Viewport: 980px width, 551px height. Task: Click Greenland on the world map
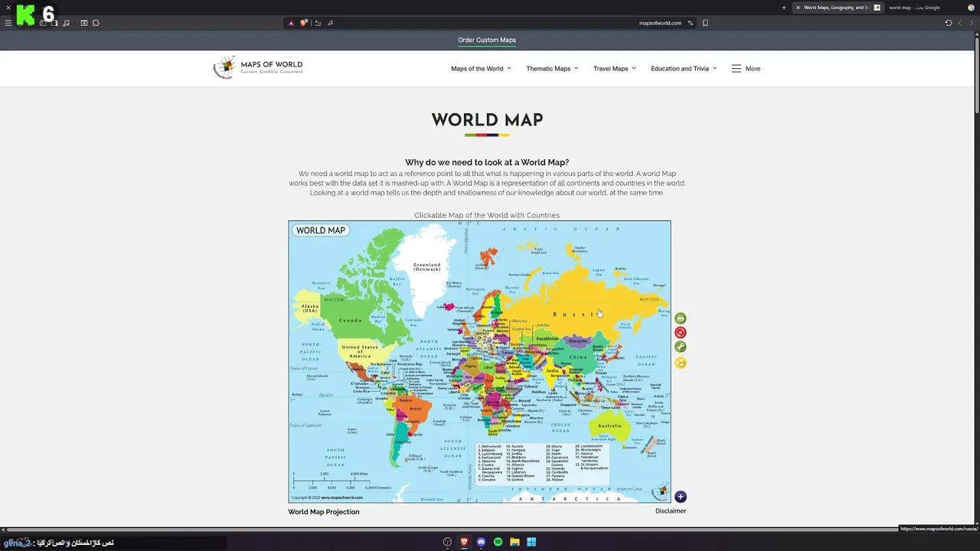click(426, 267)
